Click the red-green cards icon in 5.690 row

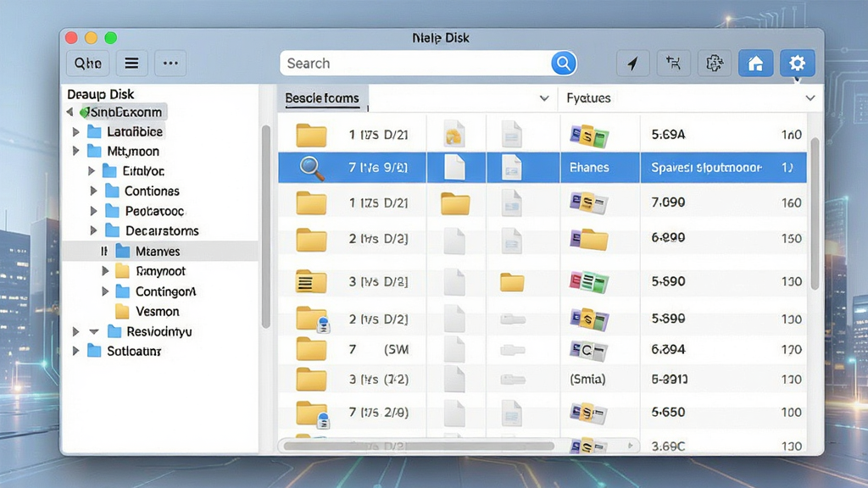point(589,282)
